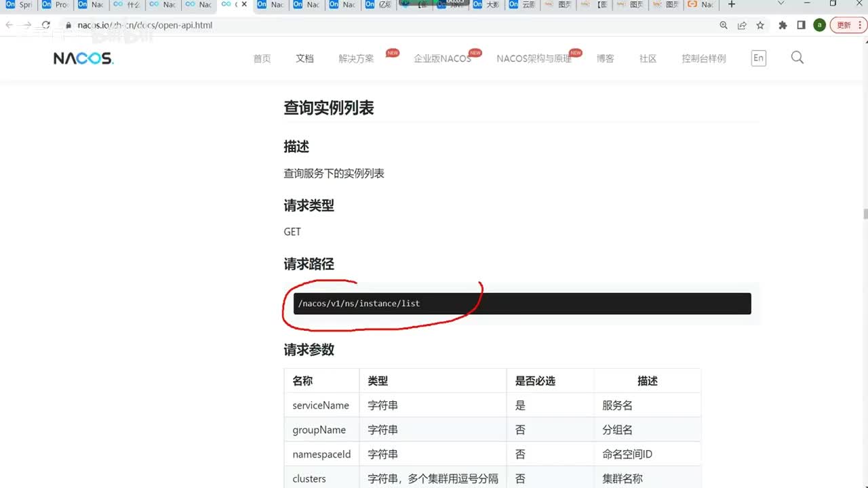Click the NACOS logo
Image resolution: width=868 pixels, height=488 pixels.
pos(83,58)
